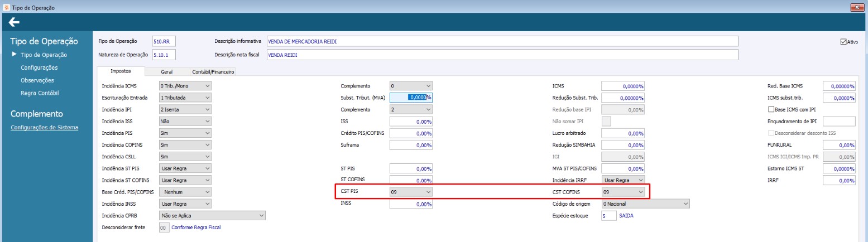Toggle Desconsiderar desconto ISS checkbox
Viewport: 868px width, 242px height.
(772, 133)
